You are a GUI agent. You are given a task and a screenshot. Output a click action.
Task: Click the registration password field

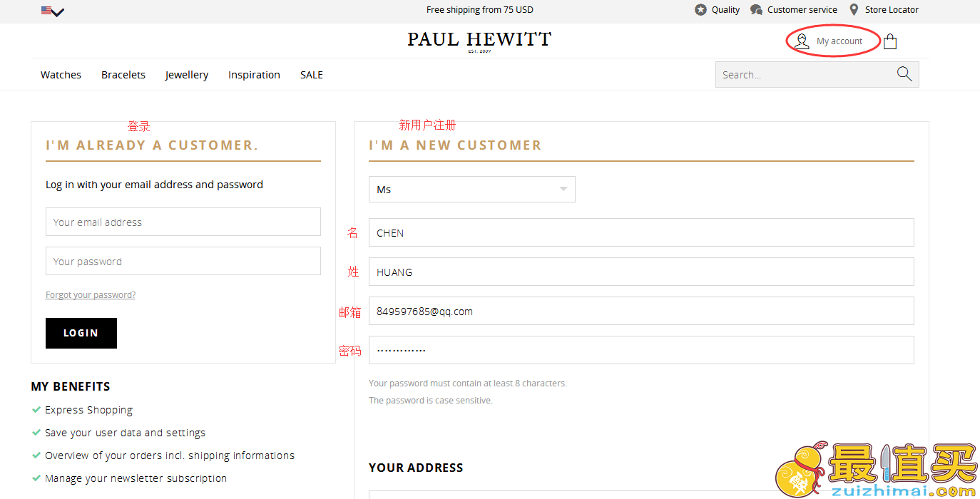(x=641, y=350)
